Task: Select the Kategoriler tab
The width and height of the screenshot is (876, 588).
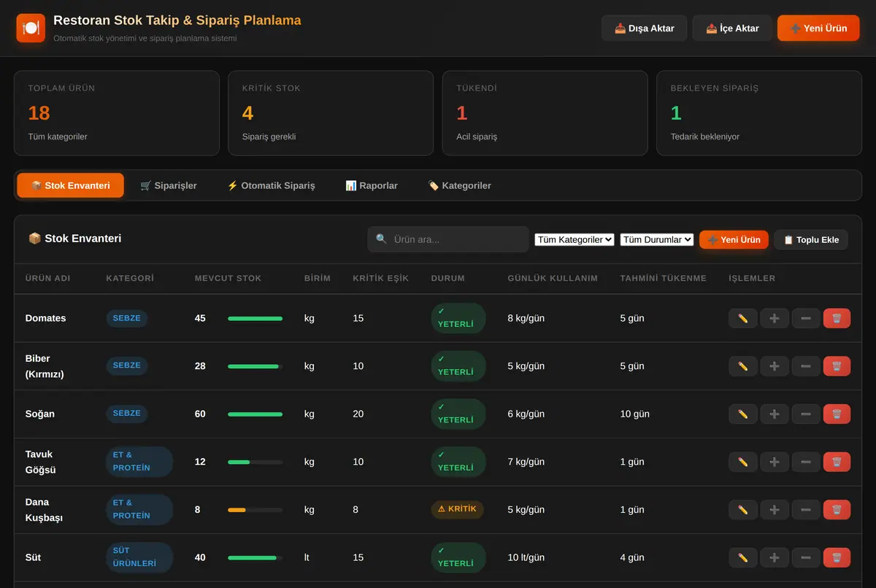Action: pyautogui.click(x=459, y=185)
